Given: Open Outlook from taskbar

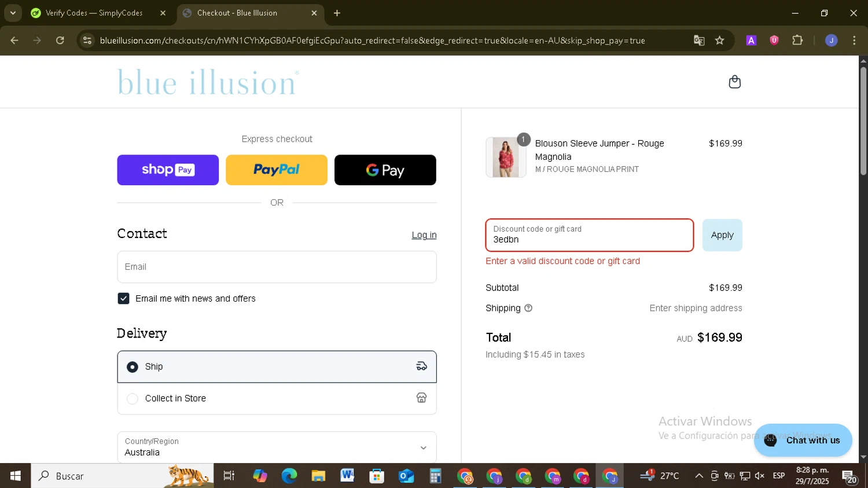Looking at the screenshot, I should [406, 476].
